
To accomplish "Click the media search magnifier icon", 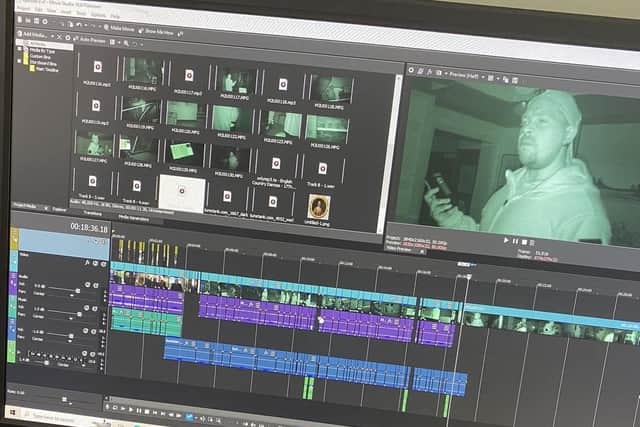I will (x=126, y=43).
